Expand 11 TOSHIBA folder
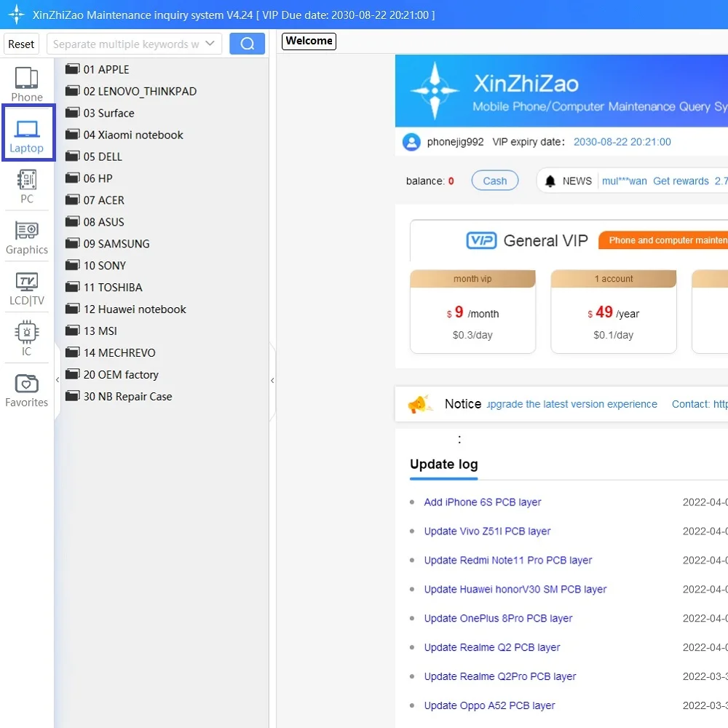The image size is (728, 728). point(103,288)
